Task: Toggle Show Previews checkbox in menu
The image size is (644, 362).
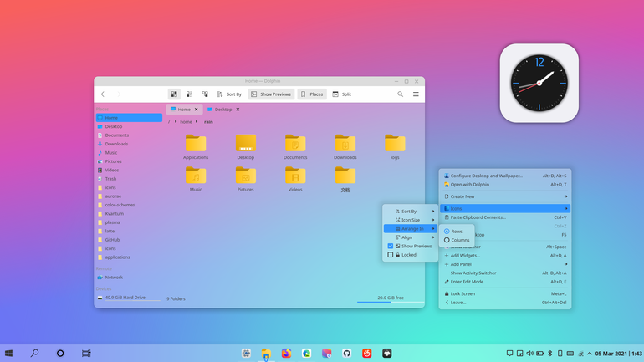Action: tap(391, 247)
